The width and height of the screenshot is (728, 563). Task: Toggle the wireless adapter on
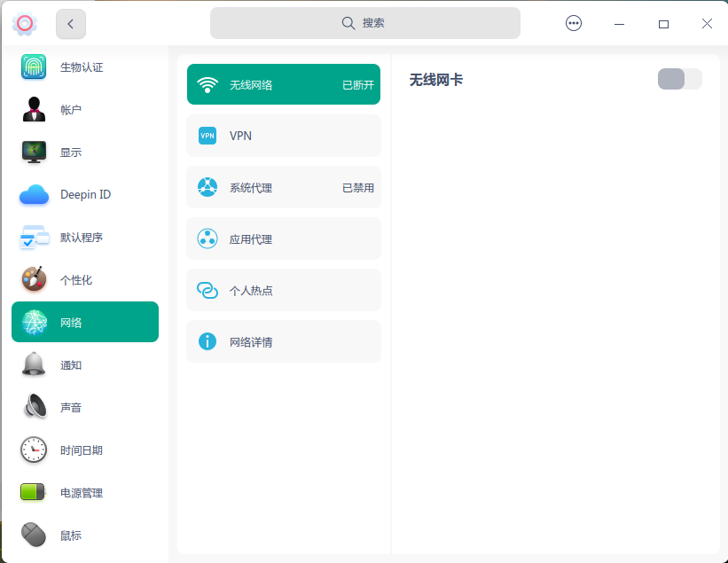pos(679,79)
